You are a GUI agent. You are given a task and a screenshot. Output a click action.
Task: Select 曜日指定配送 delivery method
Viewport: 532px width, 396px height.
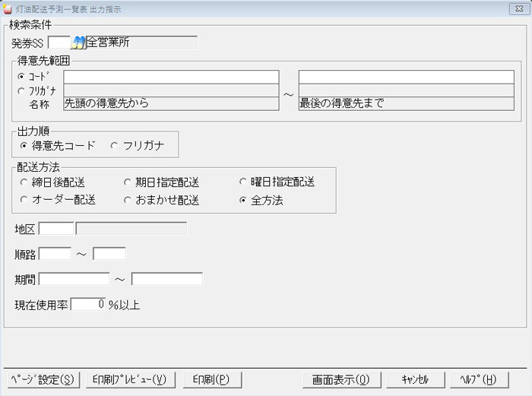tap(243, 182)
